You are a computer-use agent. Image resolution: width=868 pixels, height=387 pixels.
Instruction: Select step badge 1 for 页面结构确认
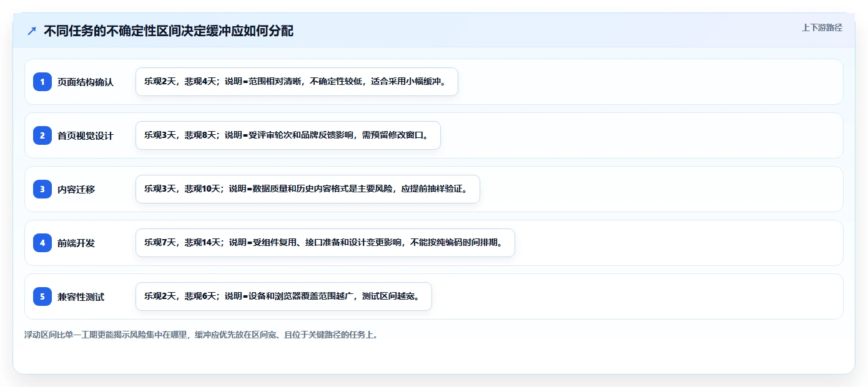42,82
